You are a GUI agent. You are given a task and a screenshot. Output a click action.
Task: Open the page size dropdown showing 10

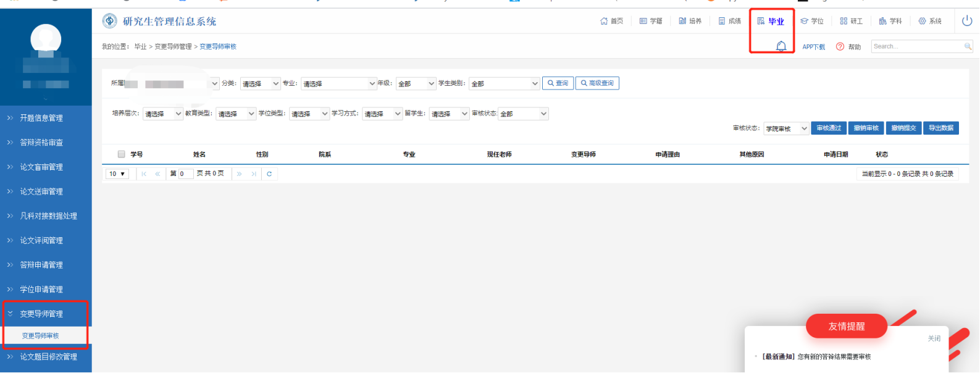(x=117, y=174)
